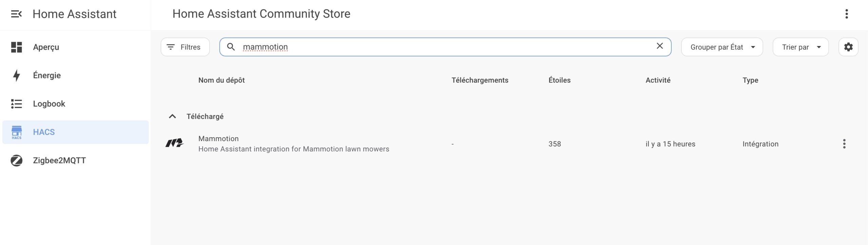Open the Aperçu dashboard icon
Screen dimensions: 868x245
point(16,47)
